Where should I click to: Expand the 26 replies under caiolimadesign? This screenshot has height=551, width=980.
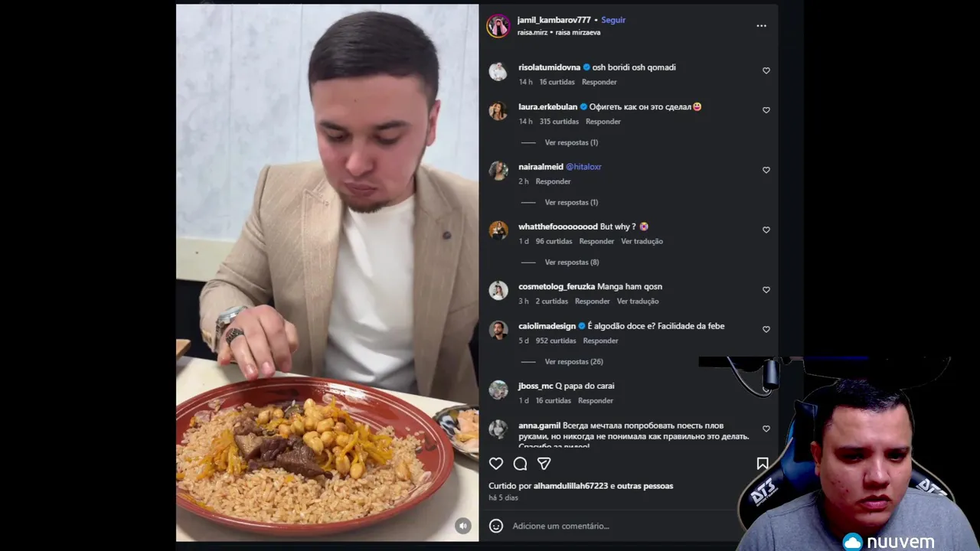pos(573,362)
